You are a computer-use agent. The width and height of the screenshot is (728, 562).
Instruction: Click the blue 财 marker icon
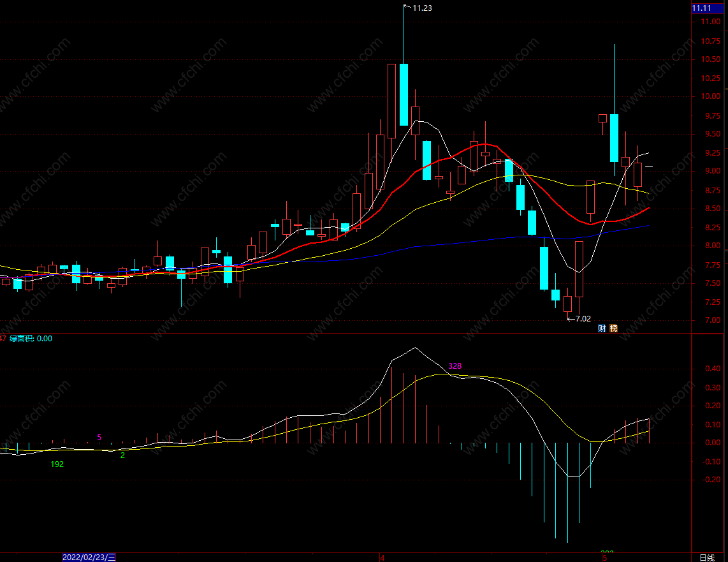[x=602, y=329]
